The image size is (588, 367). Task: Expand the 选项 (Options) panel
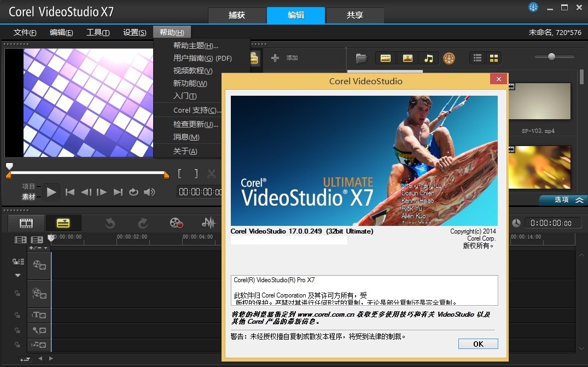[563, 200]
